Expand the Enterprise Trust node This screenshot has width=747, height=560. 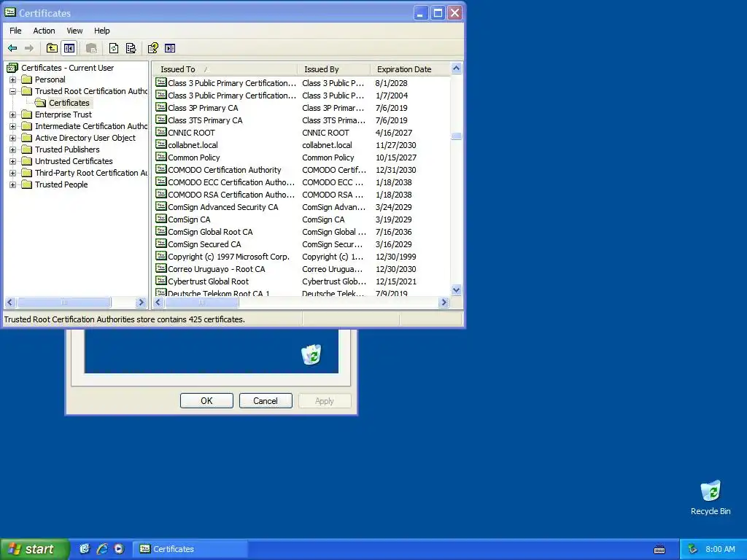pyautogui.click(x=13, y=114)
